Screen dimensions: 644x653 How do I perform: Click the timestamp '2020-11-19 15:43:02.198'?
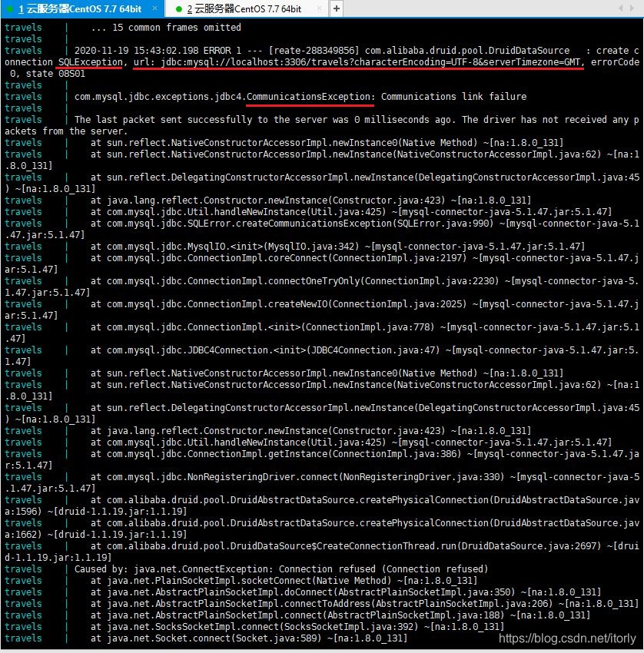tap(136, 51)
